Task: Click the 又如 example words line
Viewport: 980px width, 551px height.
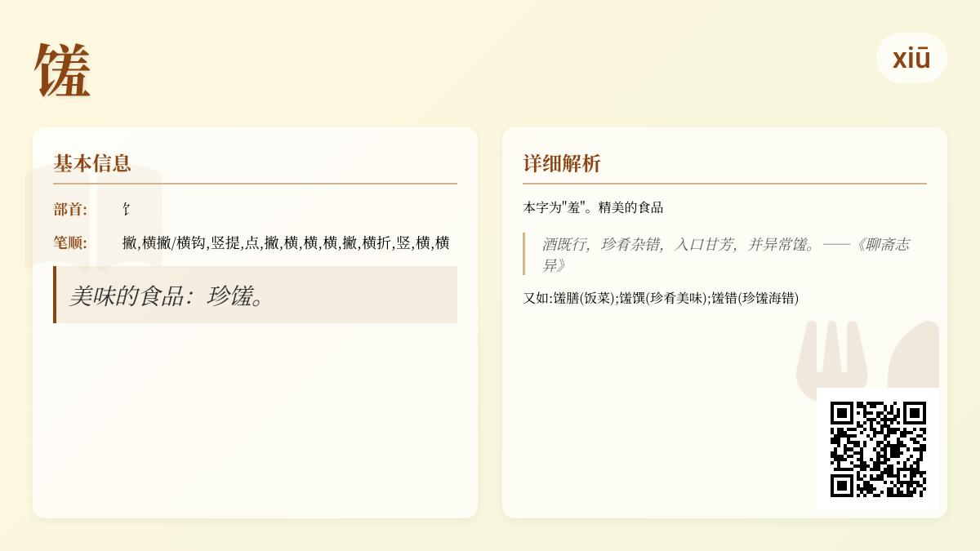Action: pos(661,298)
